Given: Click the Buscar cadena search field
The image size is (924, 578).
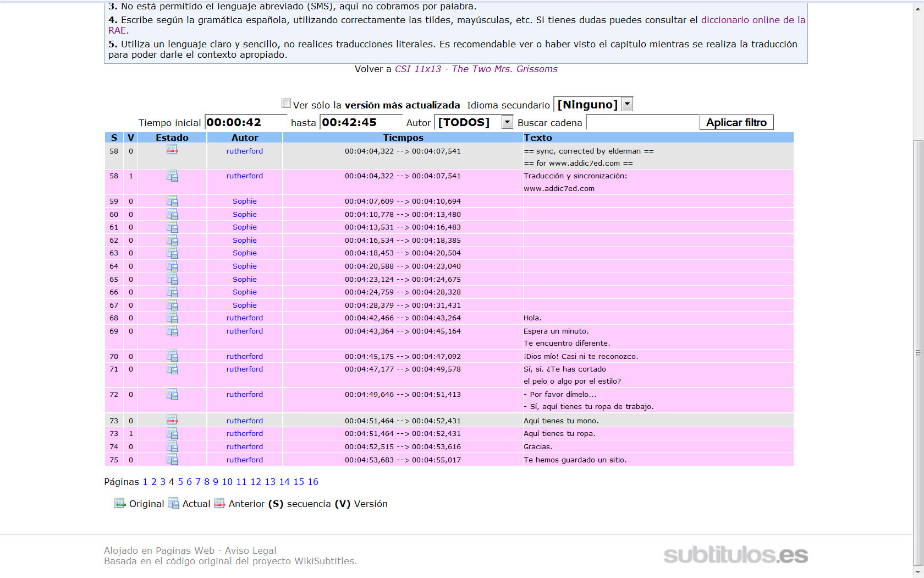Looking at the screenshot, I should pyautogui.click(x=642, y=122).
